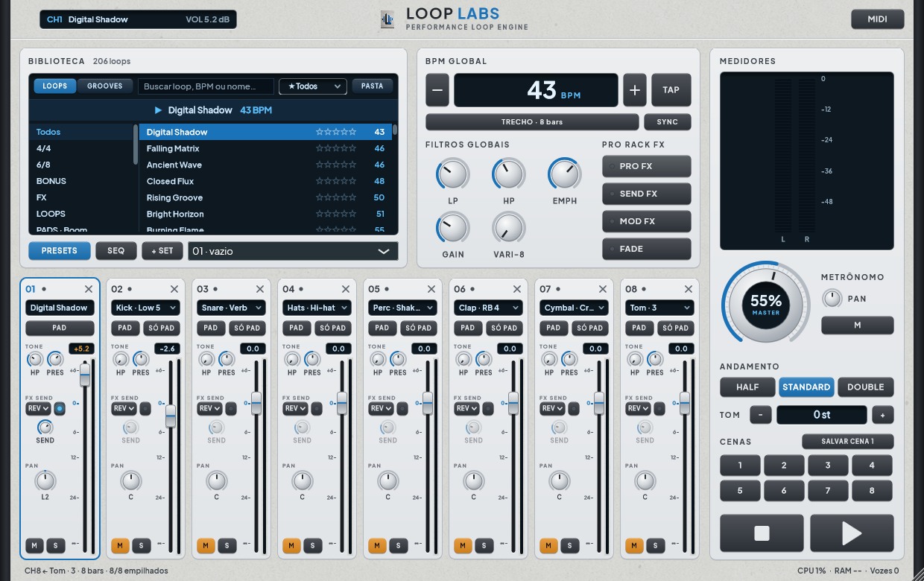
Task: Toggle channel 01 FX send enable button
Action: [x=60, y=408]
